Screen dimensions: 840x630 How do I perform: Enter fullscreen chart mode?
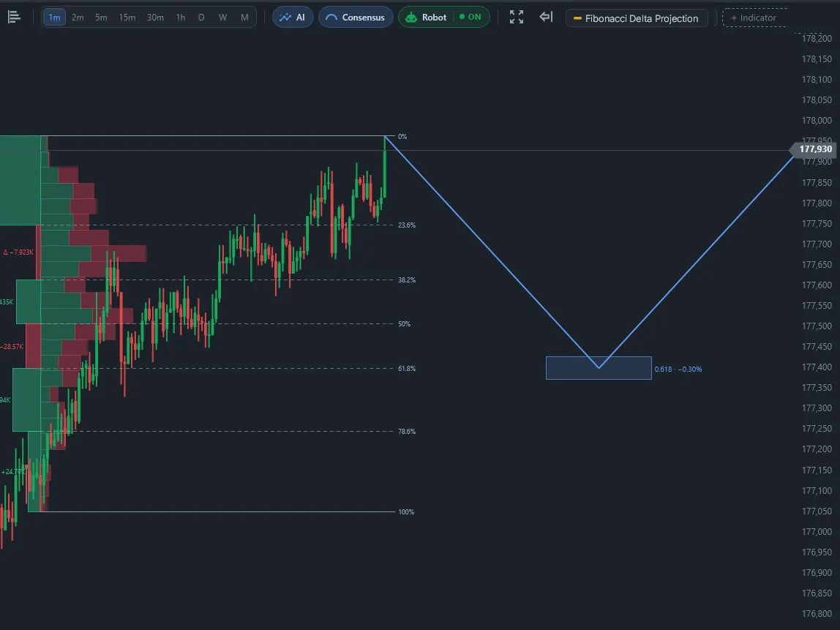[x=517, y=17]
